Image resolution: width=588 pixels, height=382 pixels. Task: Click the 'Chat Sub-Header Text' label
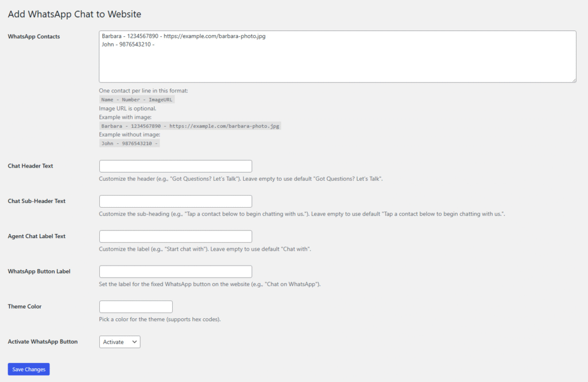tap(37, 201)
